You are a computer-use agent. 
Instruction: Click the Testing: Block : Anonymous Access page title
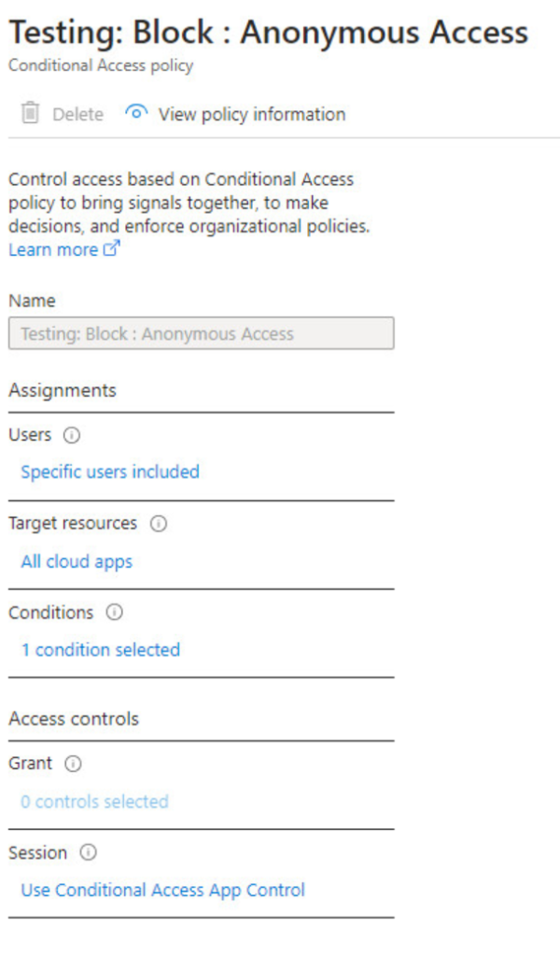pyautogui.click(x=268, y=33)
